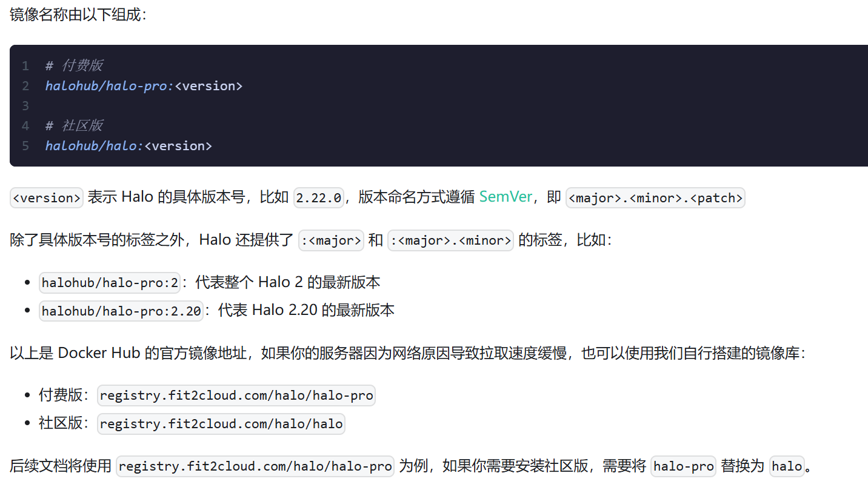Click the halohub/halo-pro:2.20 bullet code
This screenshot has height=493, width=868.
pyautogui.click(x=121, y=311)
